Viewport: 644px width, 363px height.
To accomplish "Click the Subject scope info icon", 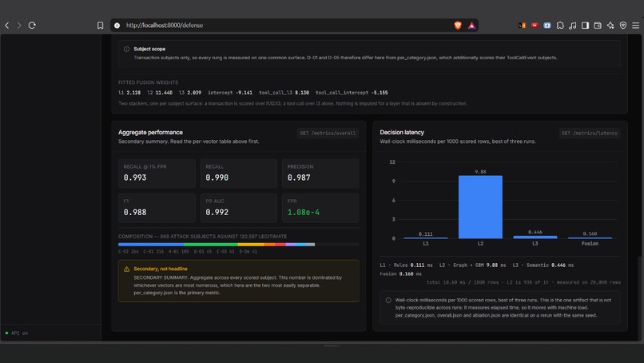I will 126,49.
